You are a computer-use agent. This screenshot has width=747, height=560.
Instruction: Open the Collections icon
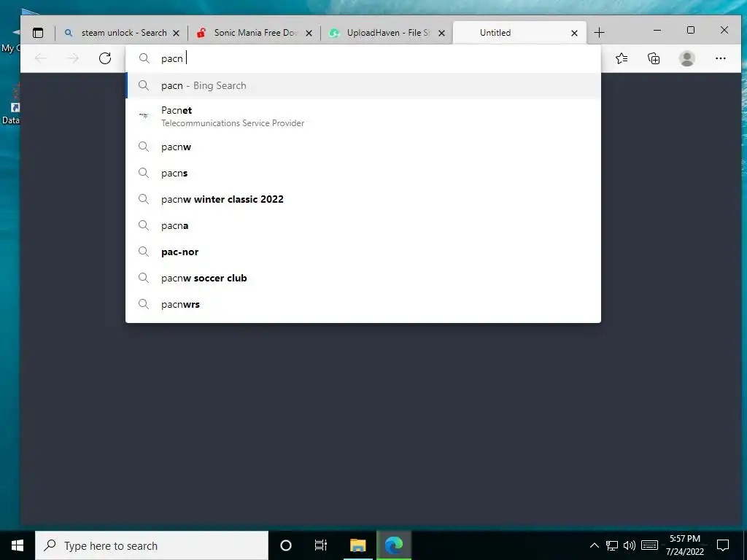click(654, 58)
